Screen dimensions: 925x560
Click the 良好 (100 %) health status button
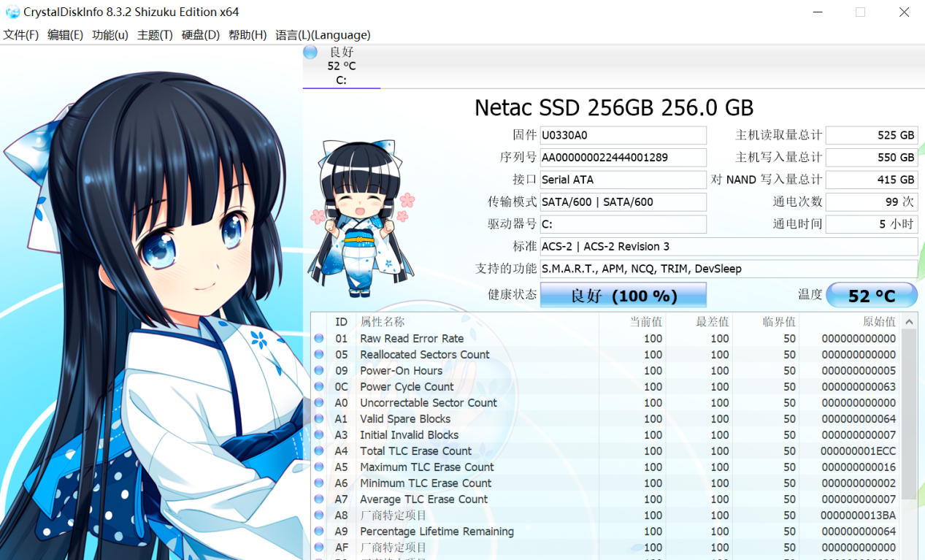[x=623, y=295]
